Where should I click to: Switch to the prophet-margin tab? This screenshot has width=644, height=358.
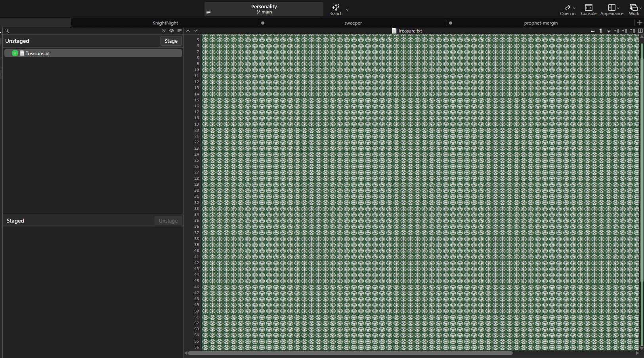point(541,23)
